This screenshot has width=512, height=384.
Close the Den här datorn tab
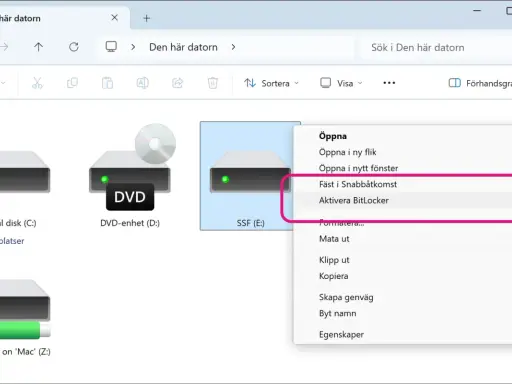[114, 18]
